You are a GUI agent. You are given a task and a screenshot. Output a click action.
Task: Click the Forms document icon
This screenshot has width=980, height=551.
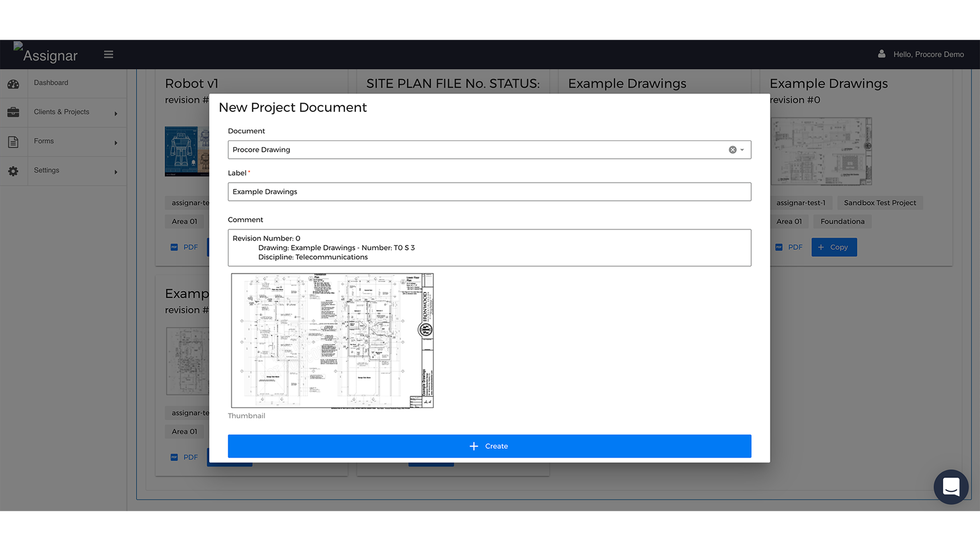click(x=13, y=142)
